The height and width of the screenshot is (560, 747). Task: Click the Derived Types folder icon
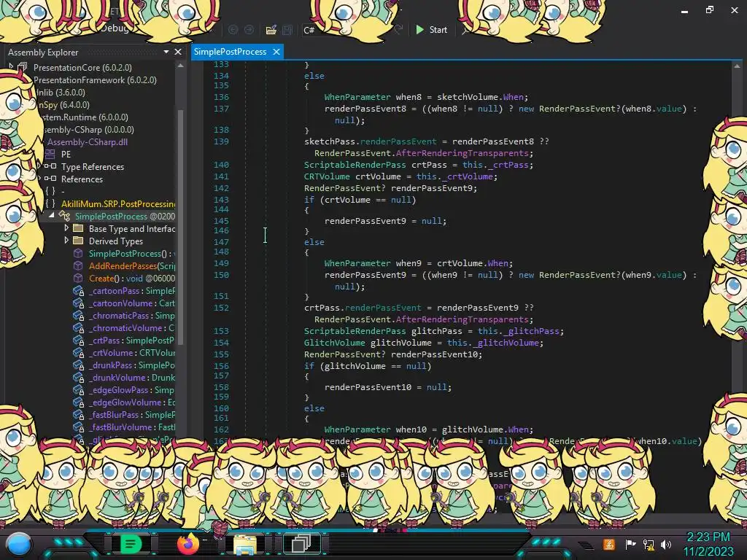[x=78, y=241]
